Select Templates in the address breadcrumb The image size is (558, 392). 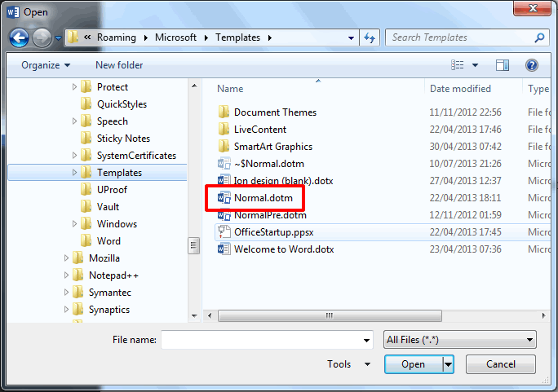237,37
